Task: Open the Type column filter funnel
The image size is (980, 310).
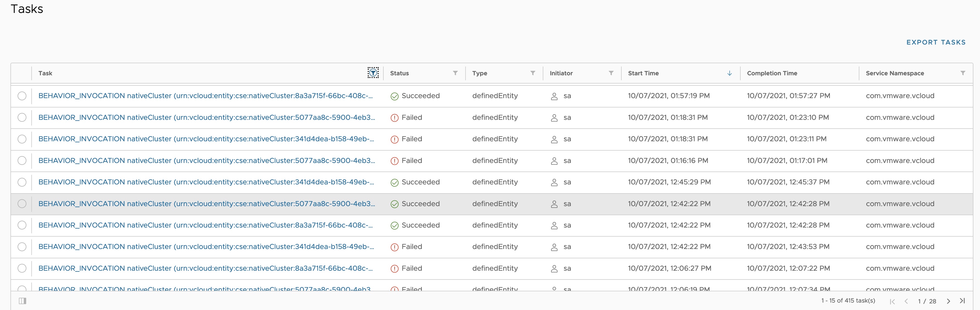Action: tap(533, 73)
